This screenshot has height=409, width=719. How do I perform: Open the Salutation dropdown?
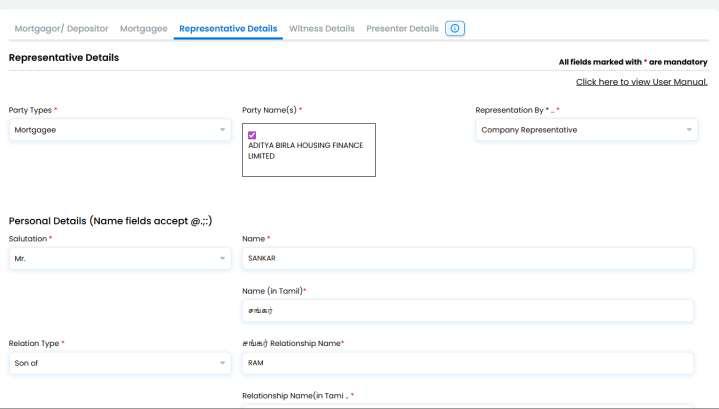point(120,259)
